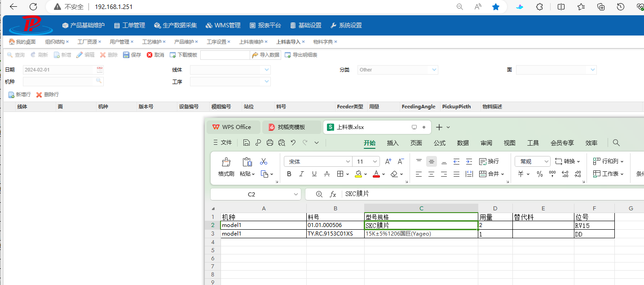Viewport: 644px width, 285px height.
Task: Click the Italic formatting icon
Action: [x=301, y=174]
